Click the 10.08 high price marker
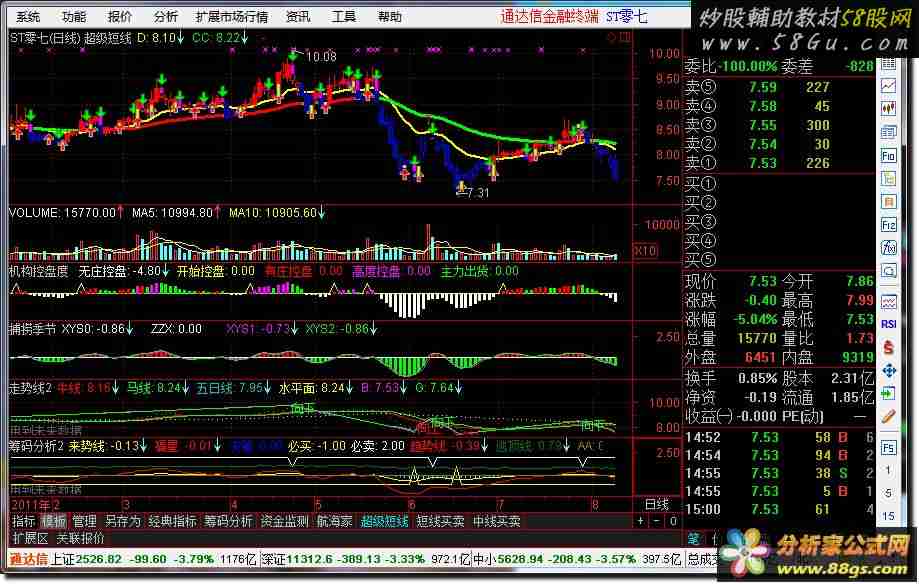Viewport: 919px width, 584px height. click(x=321, y=56)
